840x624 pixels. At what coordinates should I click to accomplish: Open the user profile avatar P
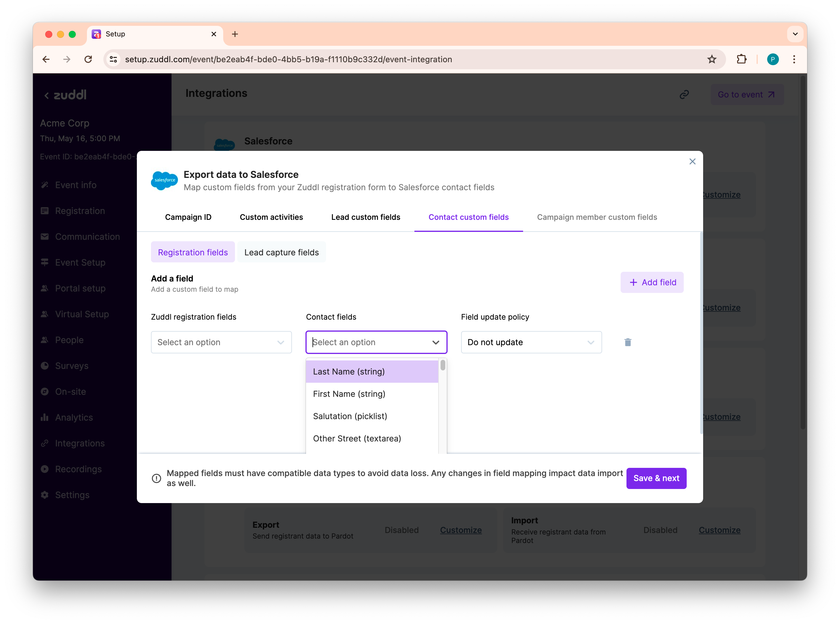point(773,59)
